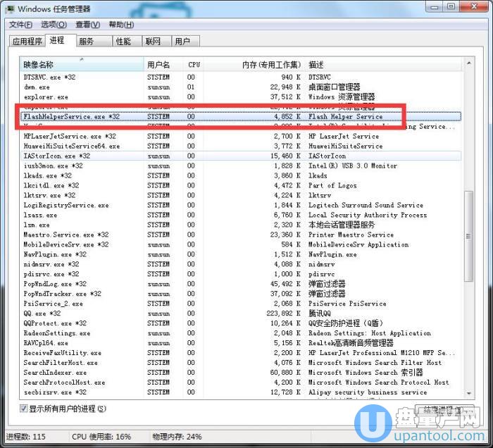Sort processes by 映像名称 column header

(81, 65)
